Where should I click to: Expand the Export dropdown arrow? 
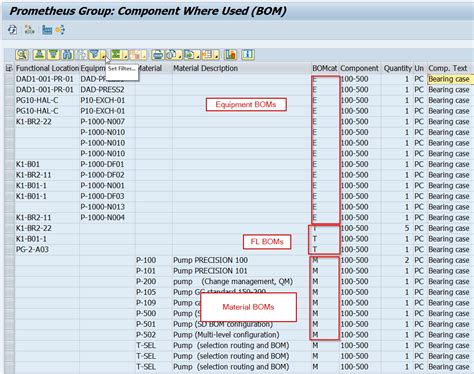point(198,56)
